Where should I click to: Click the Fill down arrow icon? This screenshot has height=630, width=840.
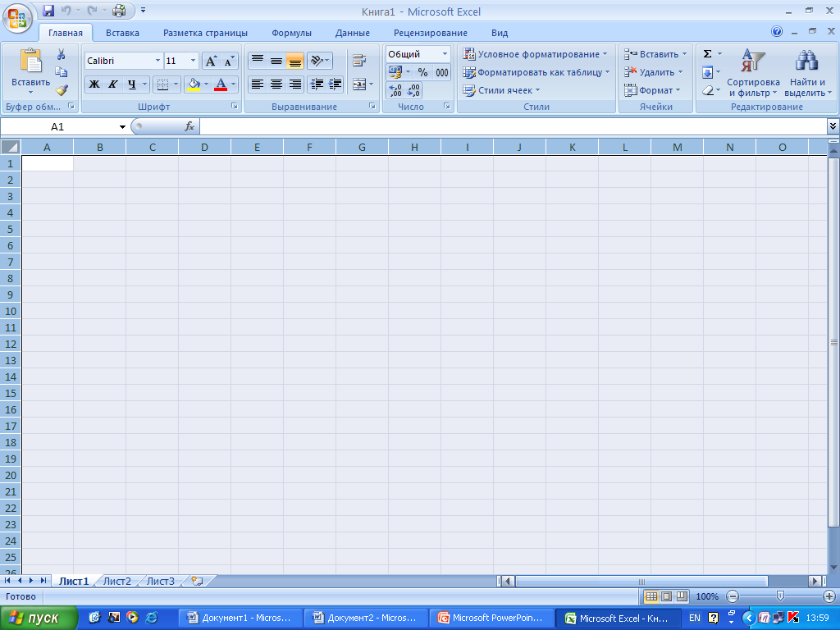pyautogui.click(x=707, y=72)
